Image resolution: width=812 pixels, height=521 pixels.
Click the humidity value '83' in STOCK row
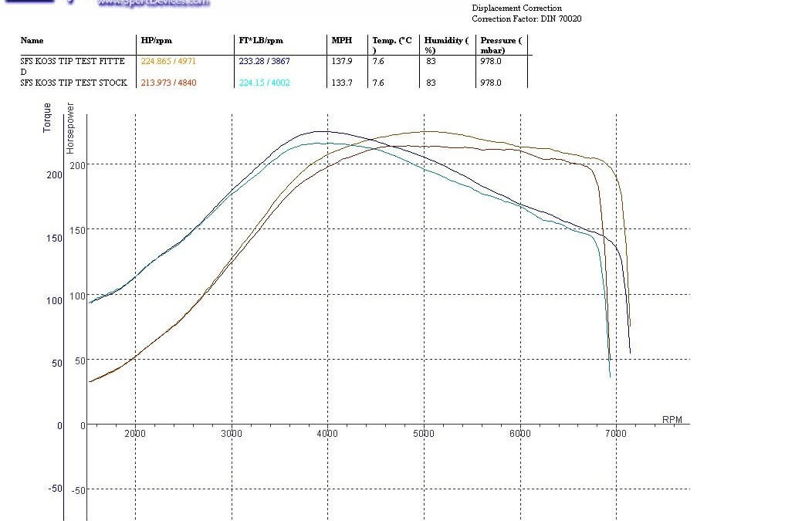point(431,83)
